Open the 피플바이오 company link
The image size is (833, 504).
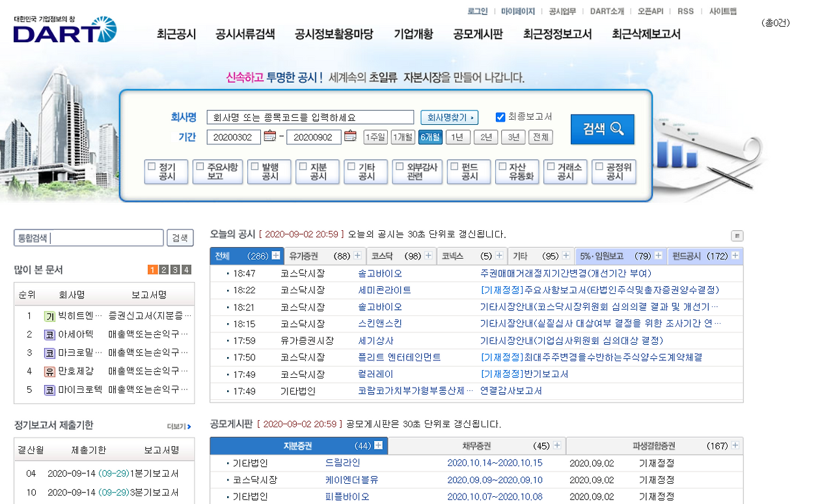(x=347, y=497)
